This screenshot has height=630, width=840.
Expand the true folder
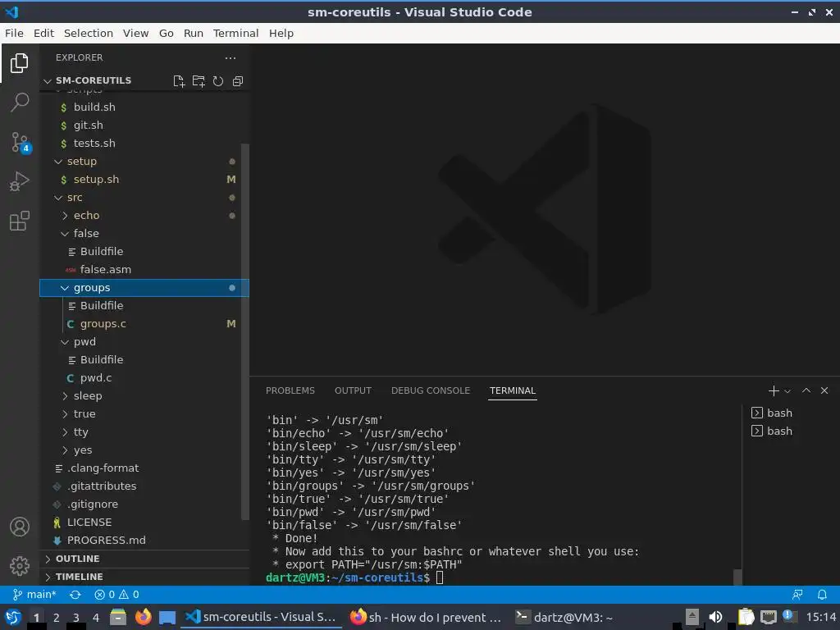(x=144, y=413)
